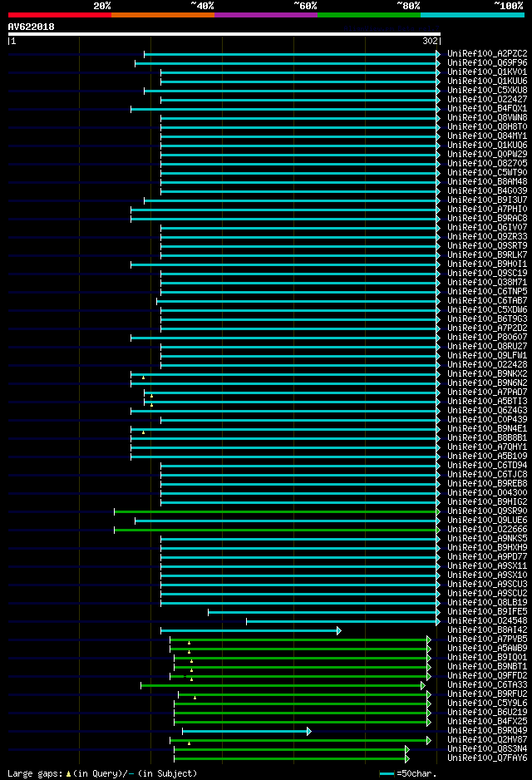Select the UniRef100_Q8LB19 label

click(487, 602)
